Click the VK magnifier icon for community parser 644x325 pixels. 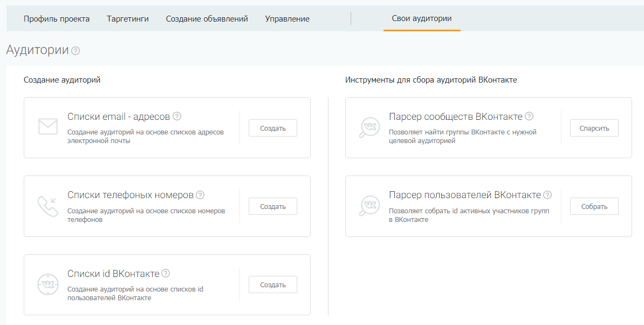[369, 127]
